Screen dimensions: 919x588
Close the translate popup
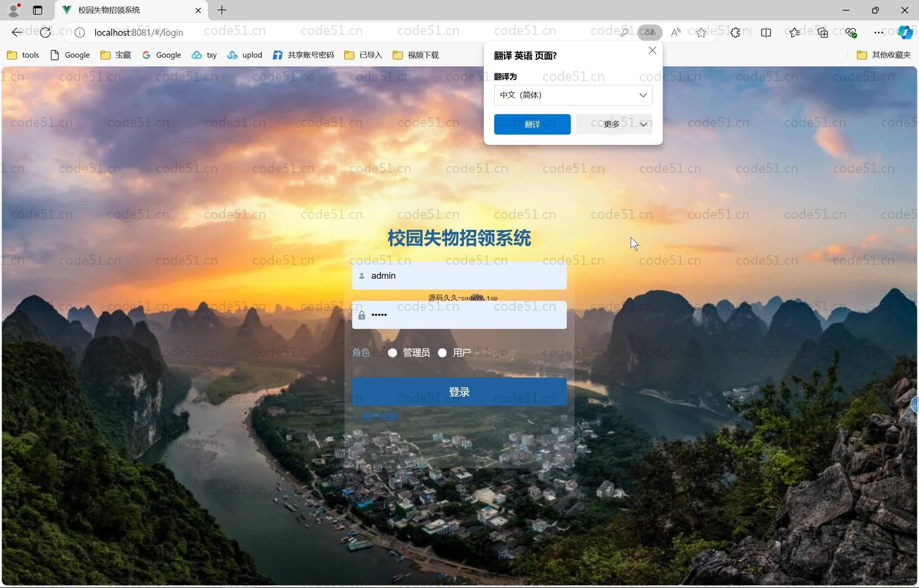(653, 50)
